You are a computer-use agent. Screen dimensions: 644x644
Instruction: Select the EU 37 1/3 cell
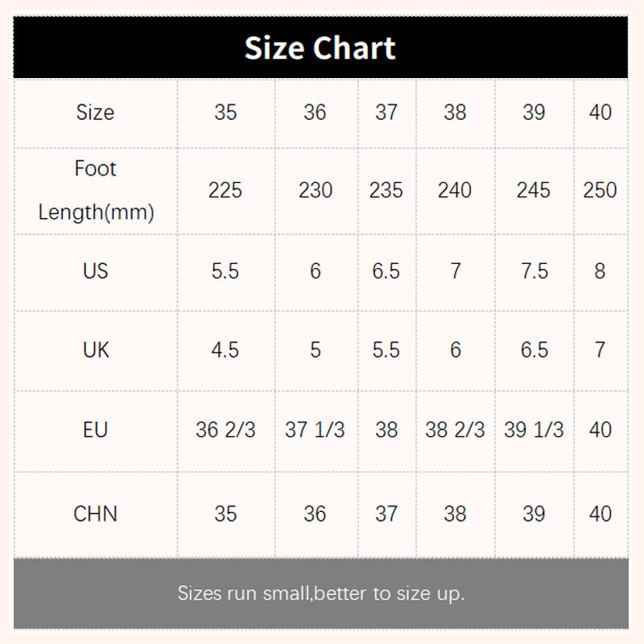point(315,430)
